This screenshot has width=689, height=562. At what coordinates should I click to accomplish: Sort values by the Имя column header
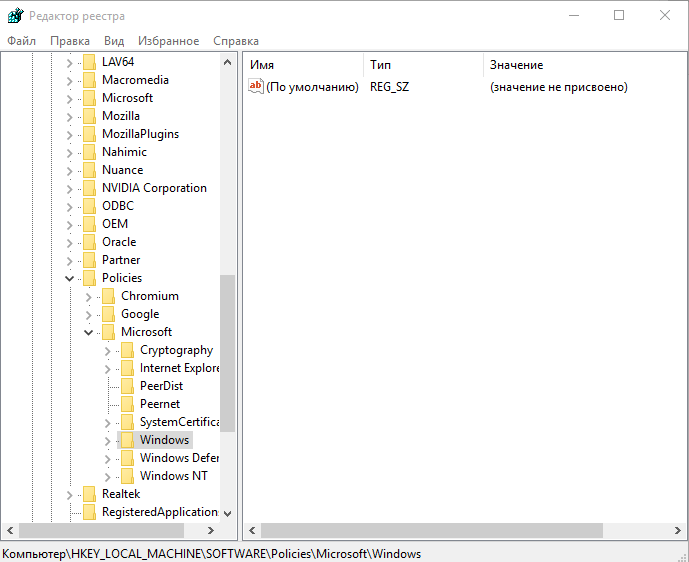pyautogui.click(x=300, y=65)
